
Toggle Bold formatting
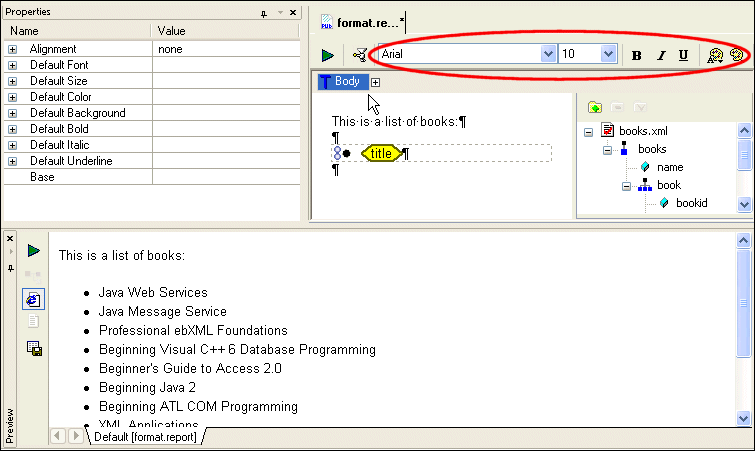[x=637, y=55]
